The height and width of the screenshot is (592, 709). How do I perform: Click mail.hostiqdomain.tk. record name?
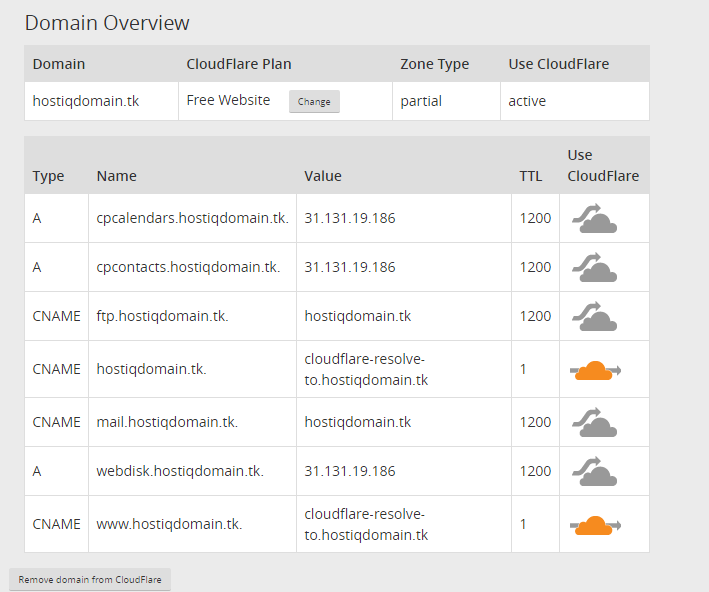pos(167,422)
